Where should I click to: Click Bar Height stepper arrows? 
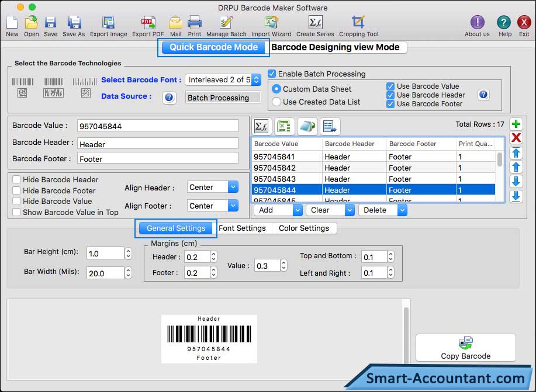click(128, 254)
